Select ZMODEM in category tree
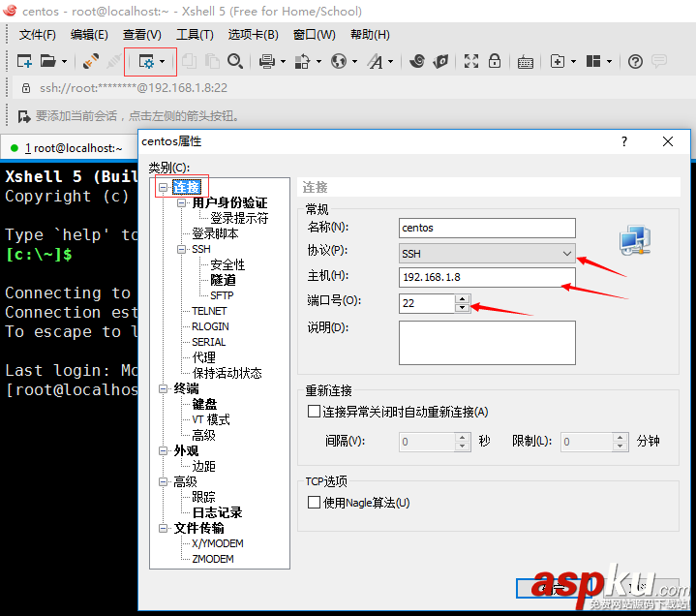This screenshot has height=616, width=696. [x=213, y=559]
